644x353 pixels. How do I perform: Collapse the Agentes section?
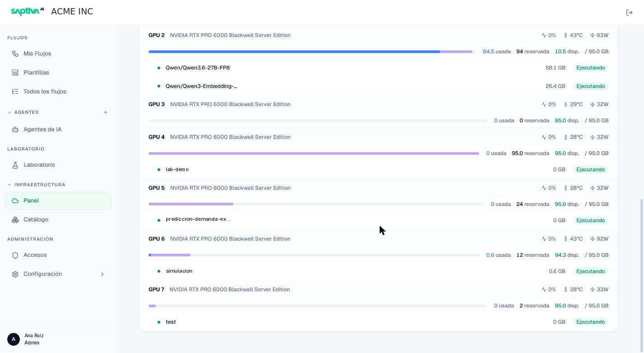point(9,112)
